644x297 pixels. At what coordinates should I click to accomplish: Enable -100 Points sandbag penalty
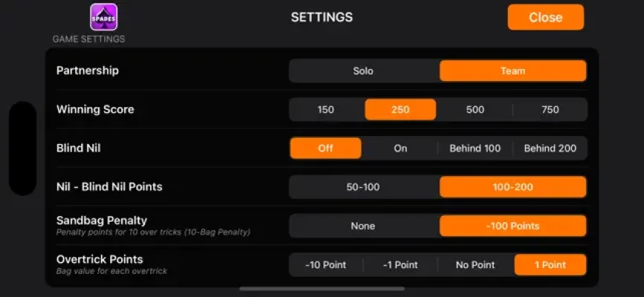[512, 226]
